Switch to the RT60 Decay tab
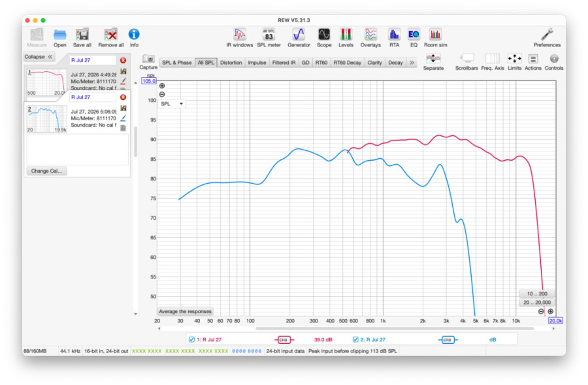Viewport: 588px width, 385px height. 347,63
